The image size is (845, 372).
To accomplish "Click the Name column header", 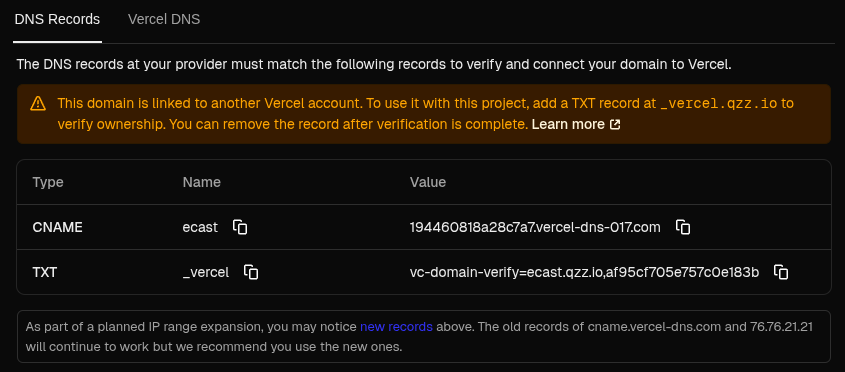I will point(202,182).
